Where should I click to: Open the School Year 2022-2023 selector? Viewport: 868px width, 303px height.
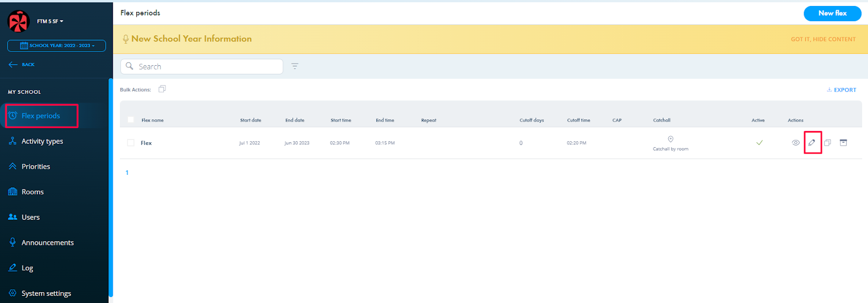56,46
